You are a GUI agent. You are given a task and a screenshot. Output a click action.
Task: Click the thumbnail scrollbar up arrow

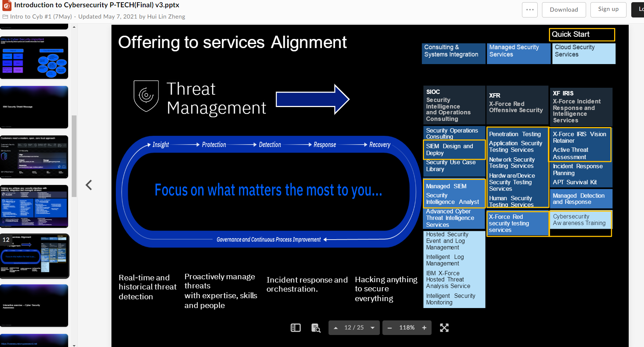(74, 27)
